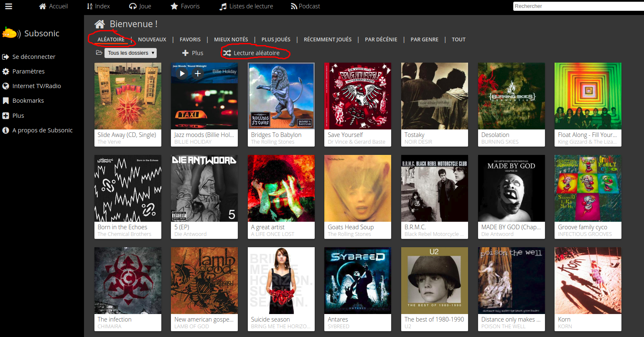Image resolution: width=644 pixels, height=337 pixels.
Task: Open The infection album cover
Action: [128, 281]
